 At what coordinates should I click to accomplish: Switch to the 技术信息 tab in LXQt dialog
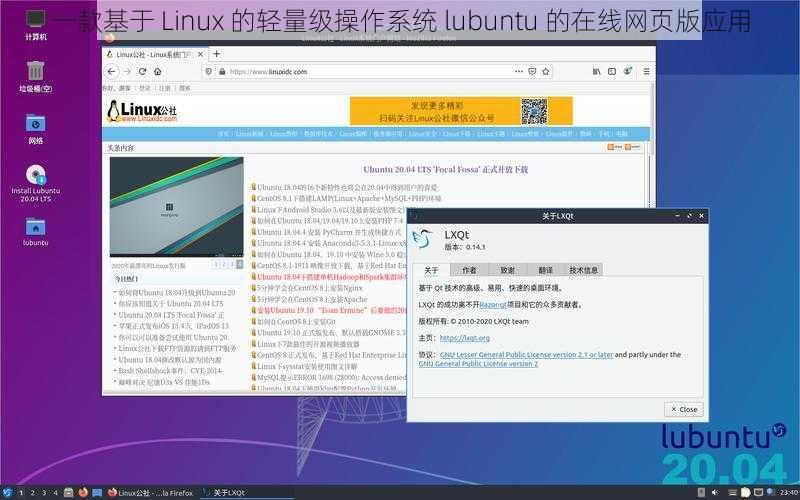[x=583, y=270]
